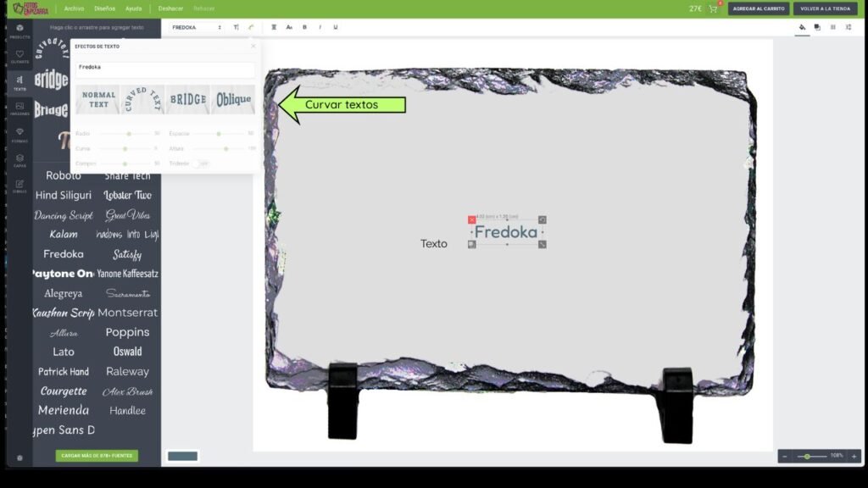Image resolution: width=868 pixels, height=488 pixels.
Task: Open the Formas shapes panel
Action: click(19, 134)
